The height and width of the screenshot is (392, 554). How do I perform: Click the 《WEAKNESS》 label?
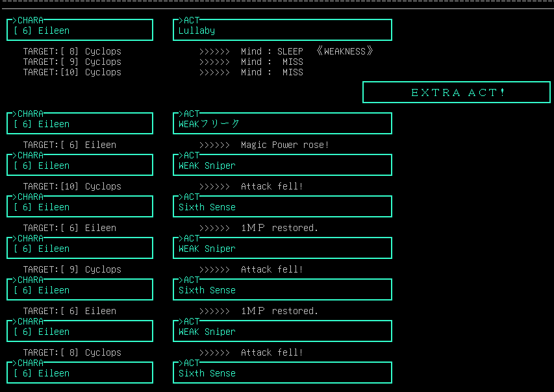pos(344,51)
